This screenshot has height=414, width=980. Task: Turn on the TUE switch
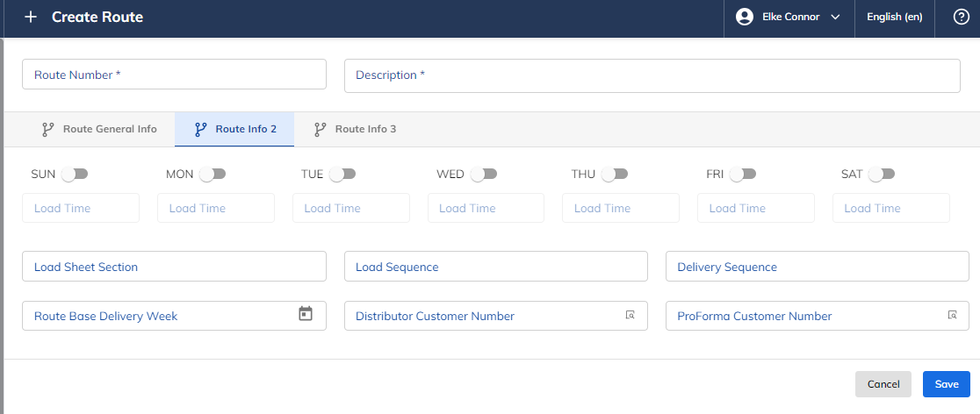coord(342,175)
